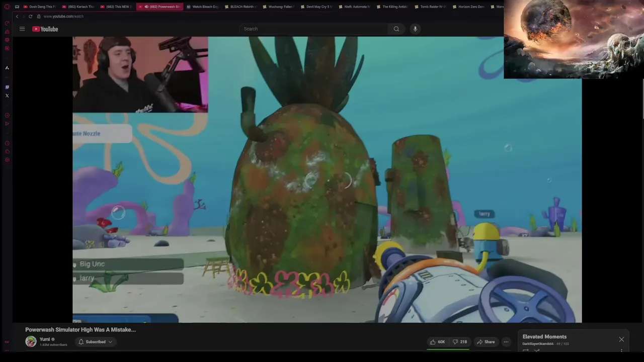Viewport: 644px width, 362px height.
Task: Open the Aria AI sidebar icon
Action: (x=7, y=67)
